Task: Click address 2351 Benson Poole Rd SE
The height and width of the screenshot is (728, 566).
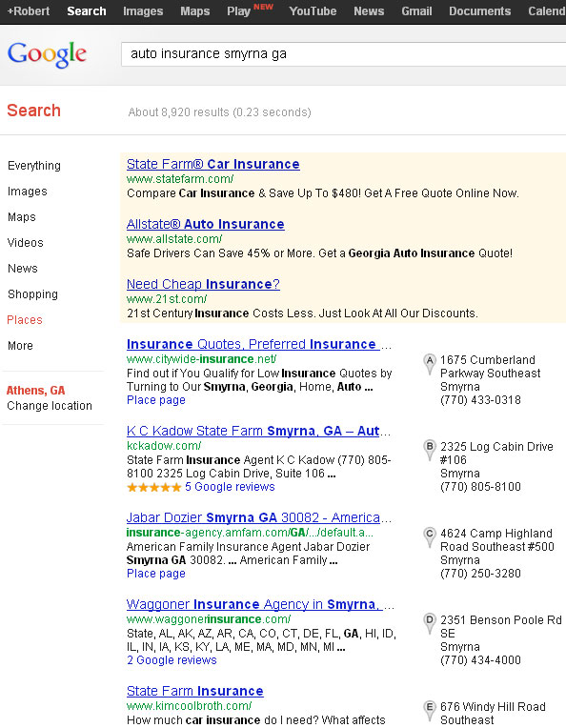Action: click(x=501, y=627)
